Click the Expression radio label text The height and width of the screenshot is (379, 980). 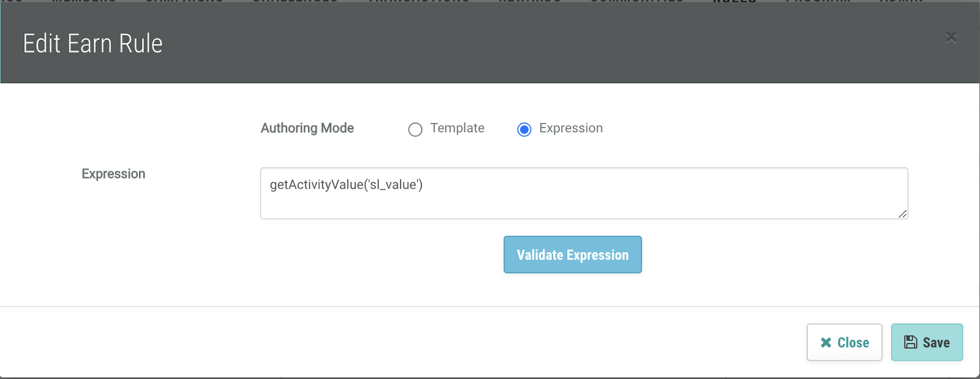(x=571, y=128)
